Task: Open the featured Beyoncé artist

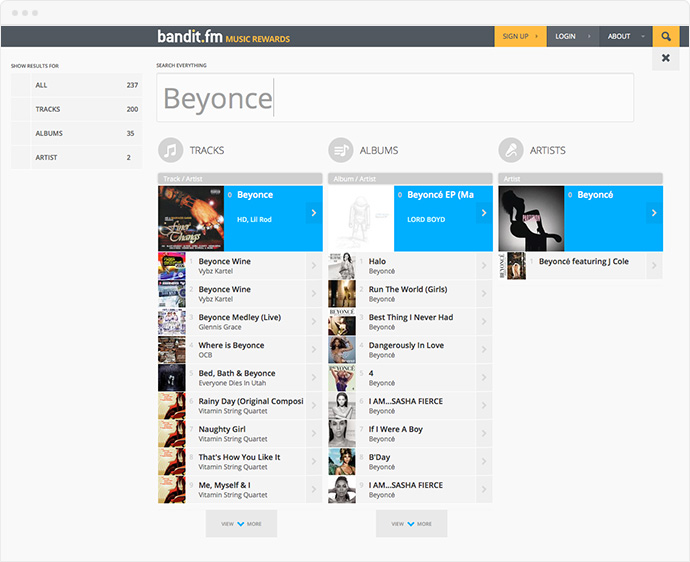Action: (x=580, y=219)
